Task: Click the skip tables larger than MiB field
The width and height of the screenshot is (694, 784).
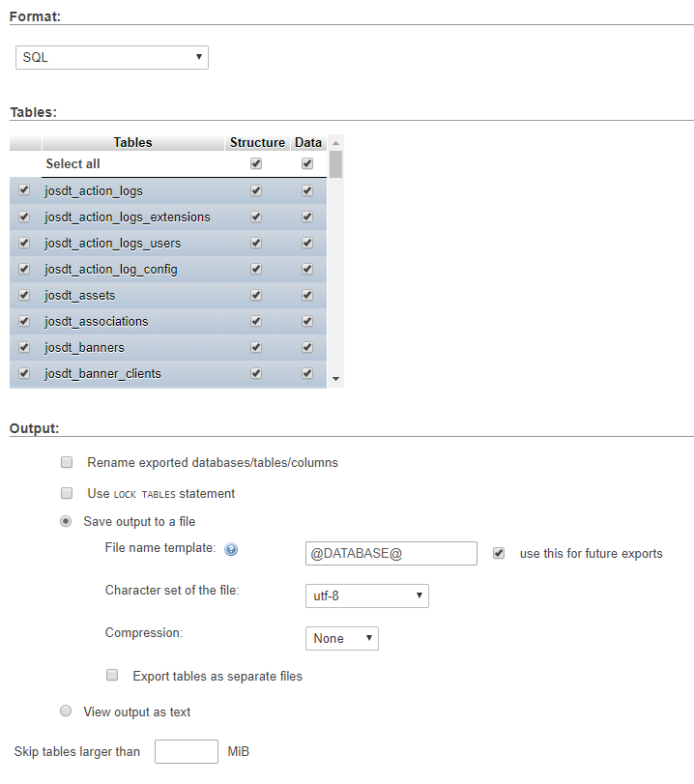Action: pyautogui.click(x=186, y=751)
